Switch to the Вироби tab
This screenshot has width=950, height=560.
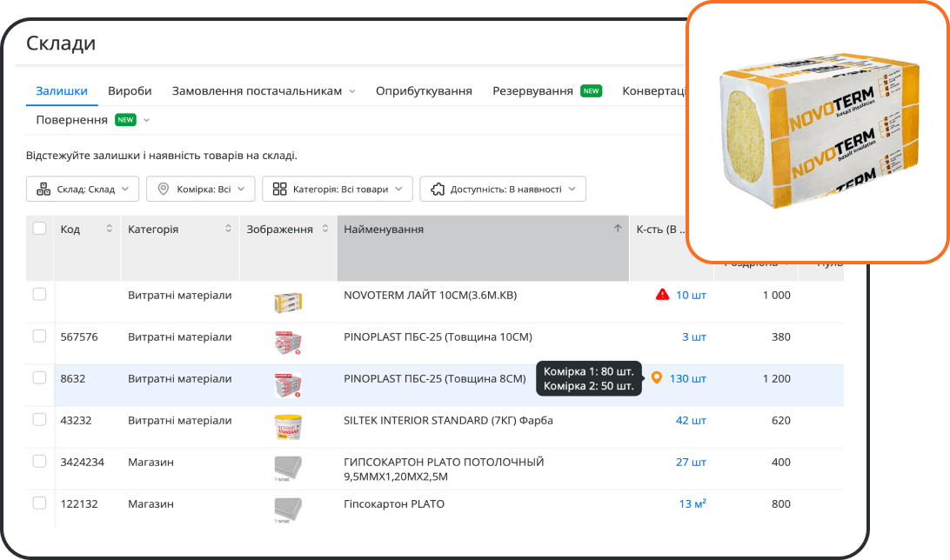(x=130, y=91)
